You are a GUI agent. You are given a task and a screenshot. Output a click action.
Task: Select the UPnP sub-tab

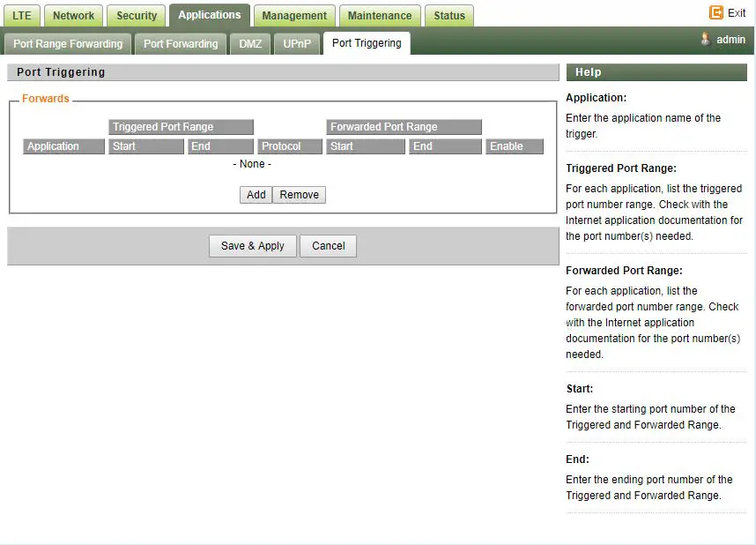point(297,44)
